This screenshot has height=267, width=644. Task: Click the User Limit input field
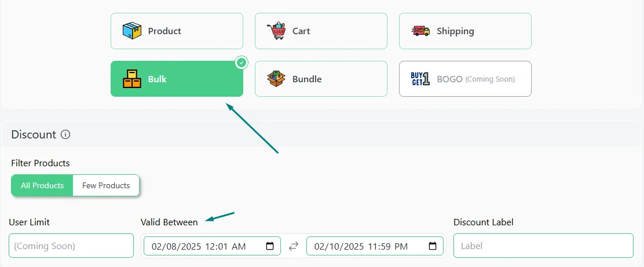[x=71, y=246]
